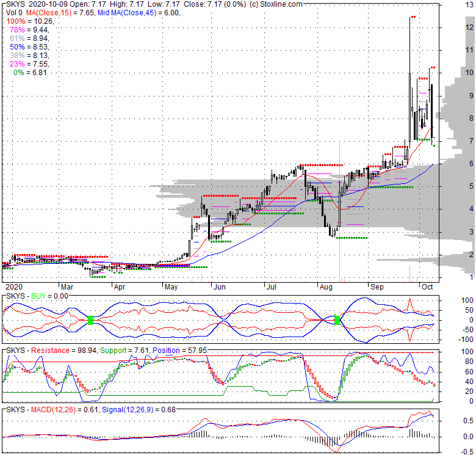
Task: Click the 0.5 label on MACD axis
Action: (469, 421)
